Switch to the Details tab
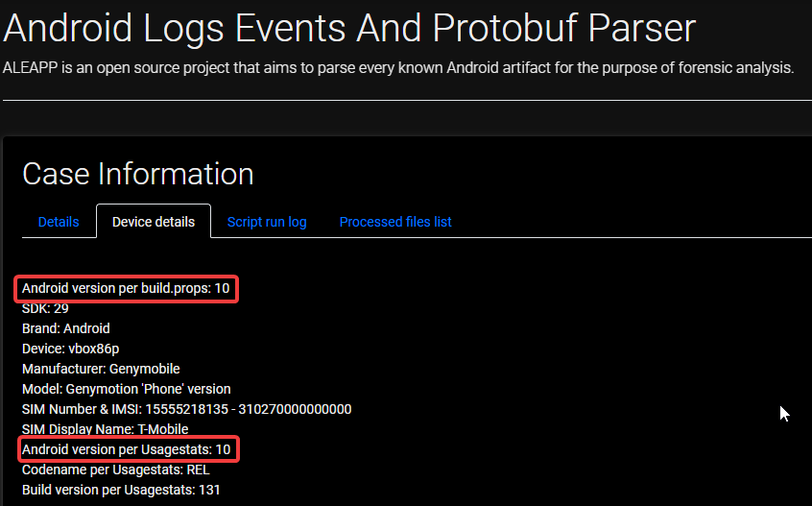Viewport: 812px width, 506px height. pos(59,222)
